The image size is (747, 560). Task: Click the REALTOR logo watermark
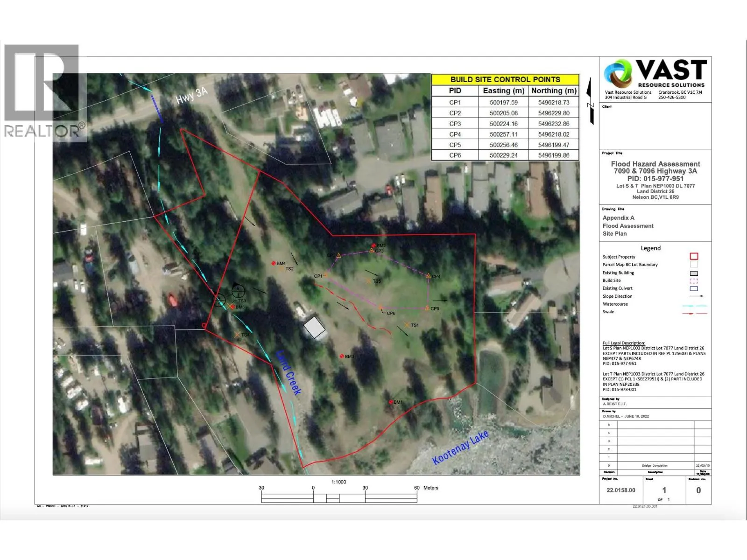click(x=45, y=93)
